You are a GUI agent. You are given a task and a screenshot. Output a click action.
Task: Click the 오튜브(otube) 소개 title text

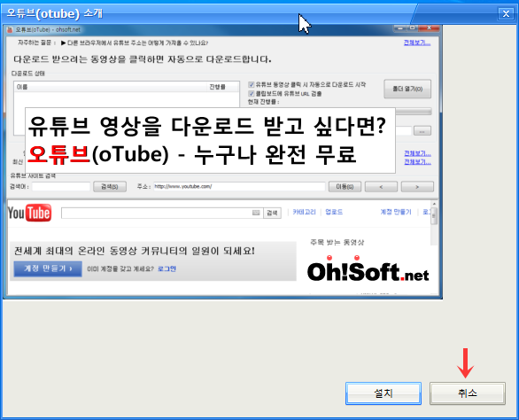[x=55, y=13]
